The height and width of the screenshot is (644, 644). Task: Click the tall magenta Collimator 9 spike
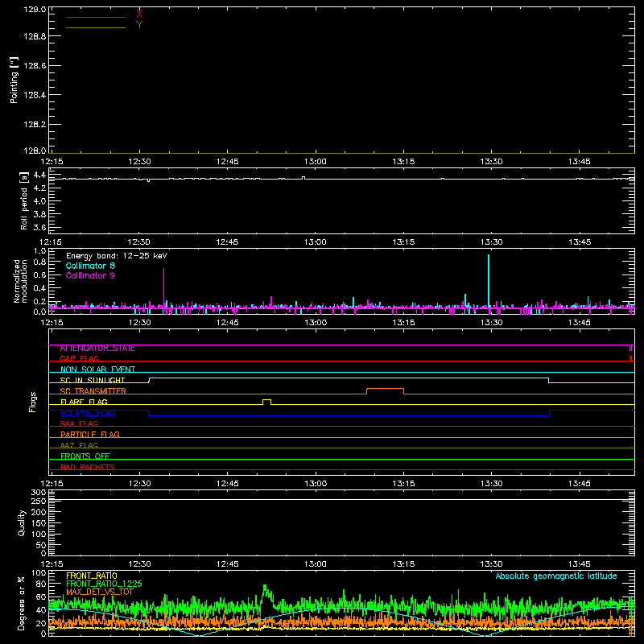pos(164,287)
